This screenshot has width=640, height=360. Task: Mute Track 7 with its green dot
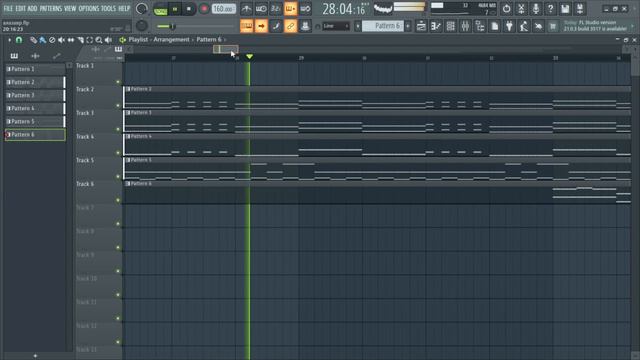118,224
